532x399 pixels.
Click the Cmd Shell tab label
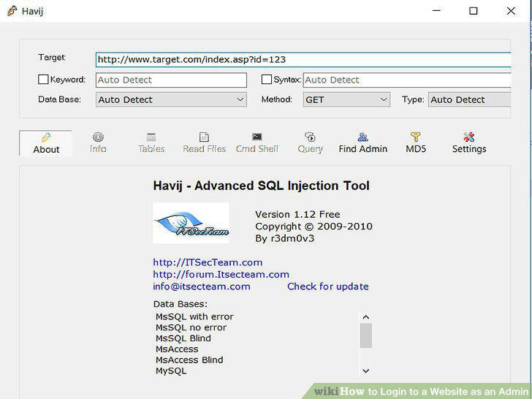(256, 149)
